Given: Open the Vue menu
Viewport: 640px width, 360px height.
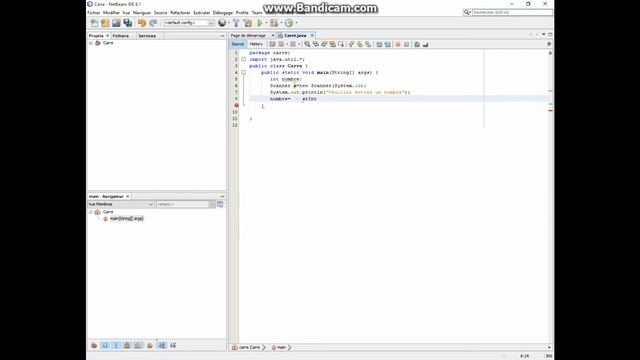Looking at the screenshot, I should point(126,13).
